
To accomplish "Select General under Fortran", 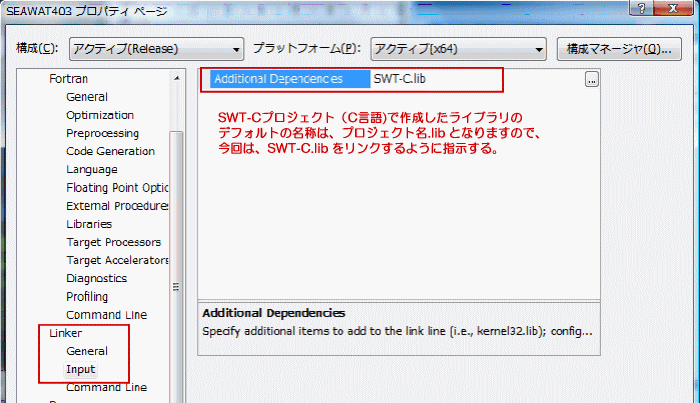I will pos(87,97).
